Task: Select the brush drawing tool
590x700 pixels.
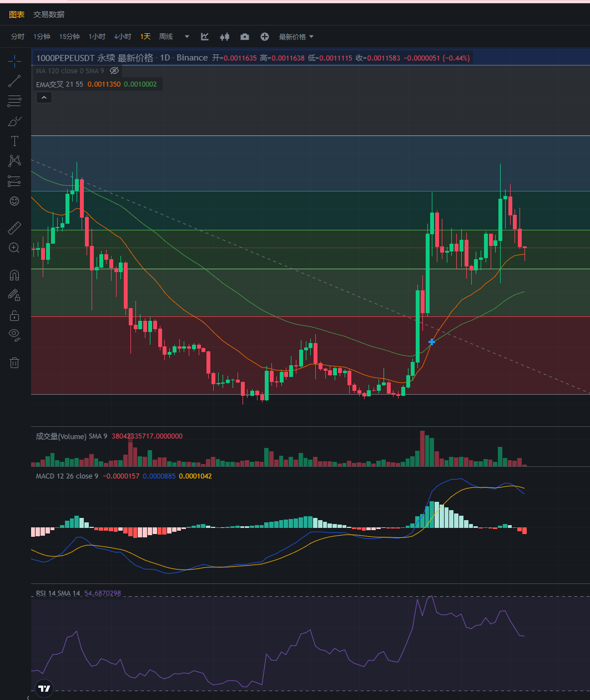Action: click(14, 121)
